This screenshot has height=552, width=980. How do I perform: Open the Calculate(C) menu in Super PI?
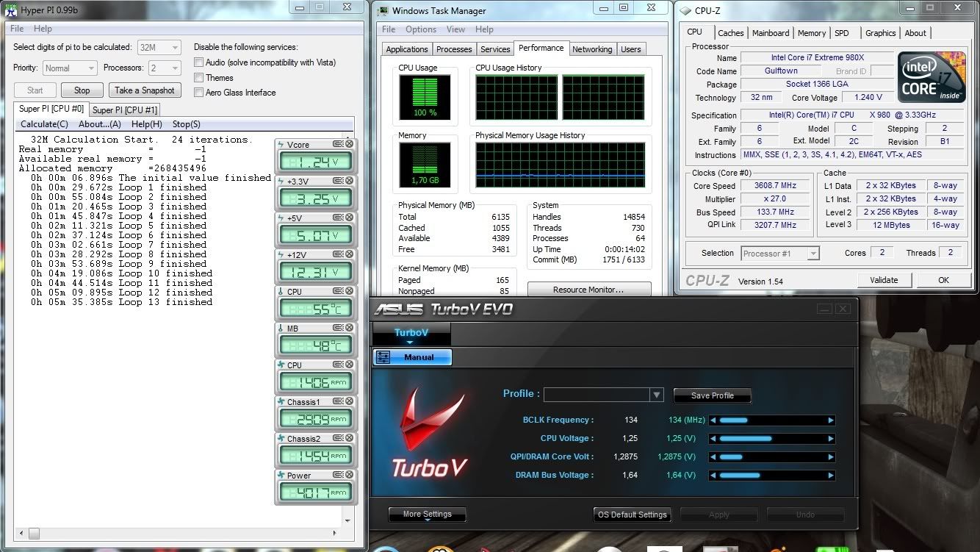tap(44, 124)
